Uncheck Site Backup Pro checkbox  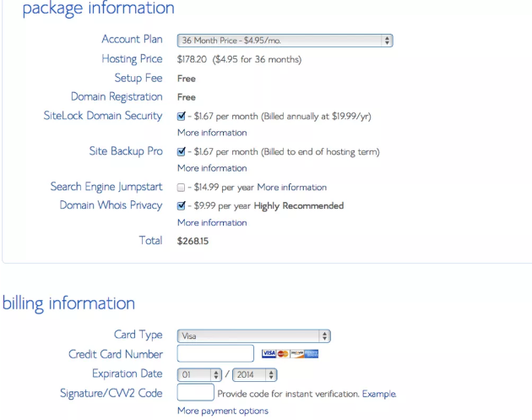(x=182, y=151)
